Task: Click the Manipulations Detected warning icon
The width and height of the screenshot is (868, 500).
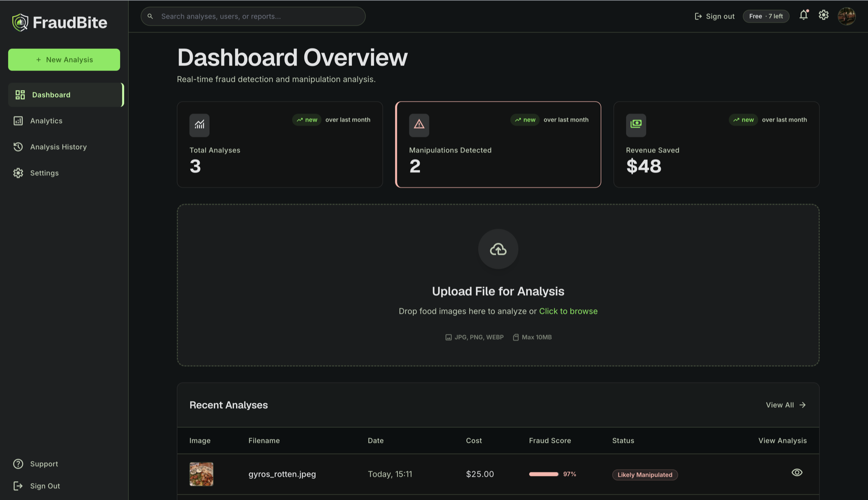Action: click(419, 125)
